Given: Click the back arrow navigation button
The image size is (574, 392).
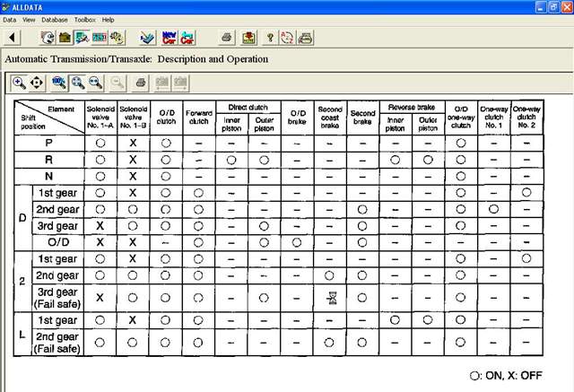Looking at the screenshot, I should pos(13,37).
